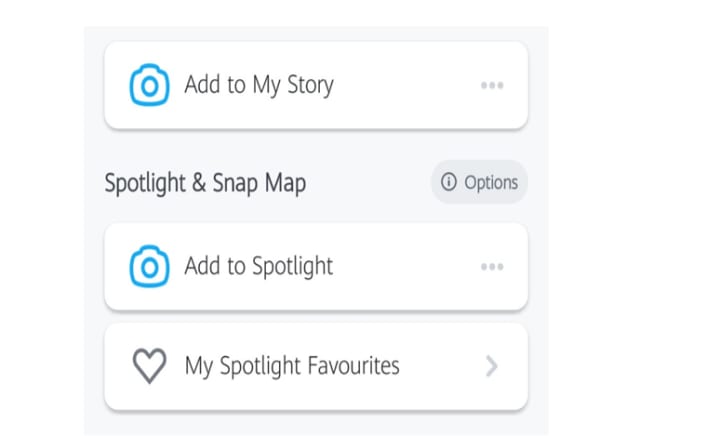Open the chevron next to My Spotlight Favourites
720x436 pixels.
pyautogui.click(x=491, y=367)
